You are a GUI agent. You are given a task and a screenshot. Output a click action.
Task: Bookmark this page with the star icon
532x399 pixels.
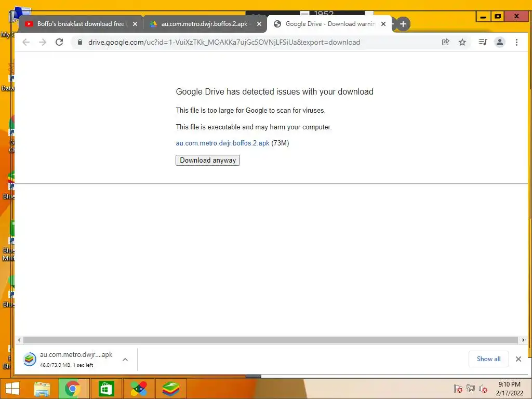pyautogui.click(x=462, y=42)
